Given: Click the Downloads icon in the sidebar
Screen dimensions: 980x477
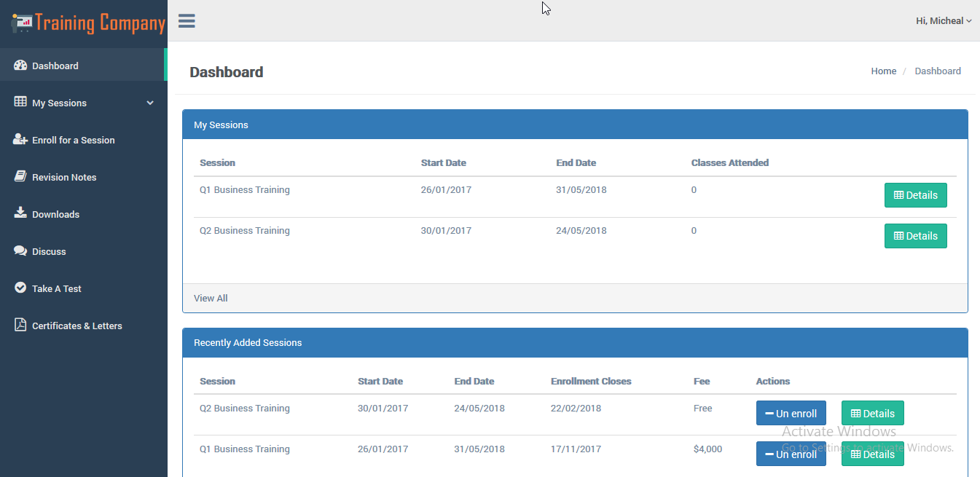Looking at the screenshot, I should [21, 213].
